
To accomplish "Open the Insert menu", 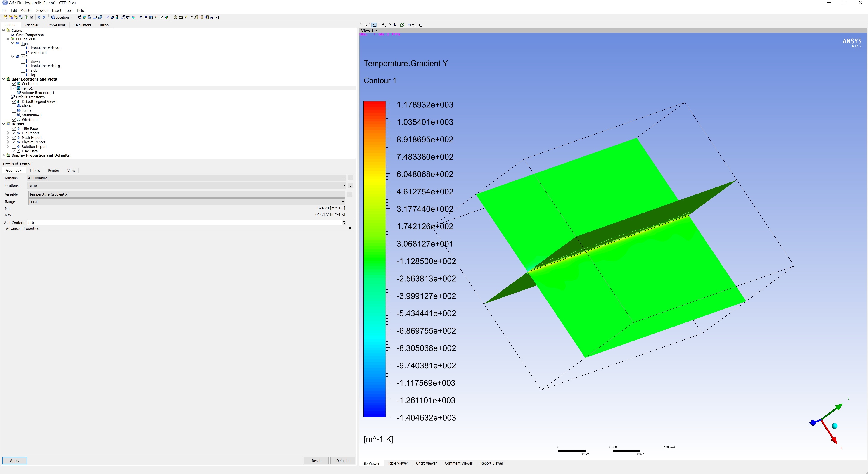I will [56, 10].
